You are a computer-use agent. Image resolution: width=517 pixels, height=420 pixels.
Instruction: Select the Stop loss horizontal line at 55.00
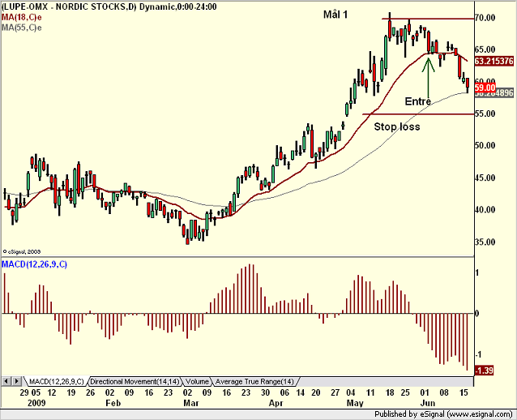[x=418, y=114]
